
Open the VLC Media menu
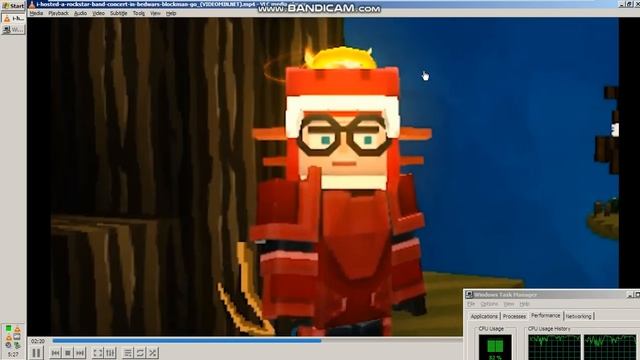point(36,13)
